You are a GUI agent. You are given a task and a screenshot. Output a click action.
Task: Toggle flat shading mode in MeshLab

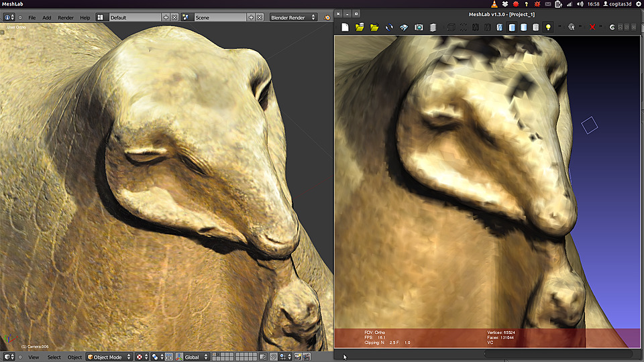512,27
